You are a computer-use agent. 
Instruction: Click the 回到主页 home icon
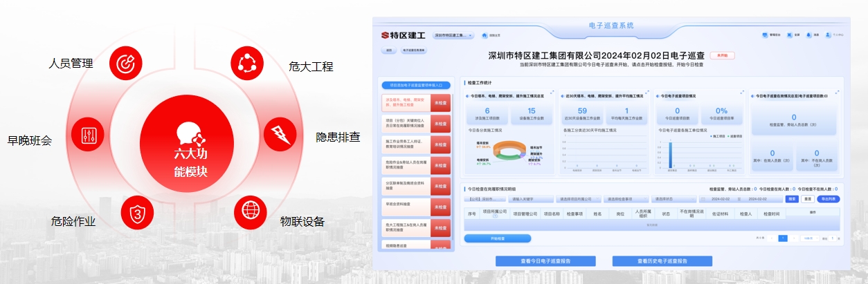point(485,35)
